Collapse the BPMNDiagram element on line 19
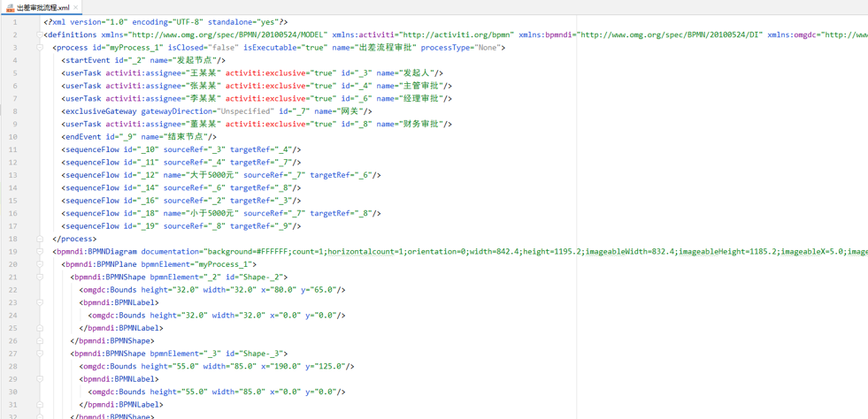Screen dimensions: 868x419 [x=40, y=252]
